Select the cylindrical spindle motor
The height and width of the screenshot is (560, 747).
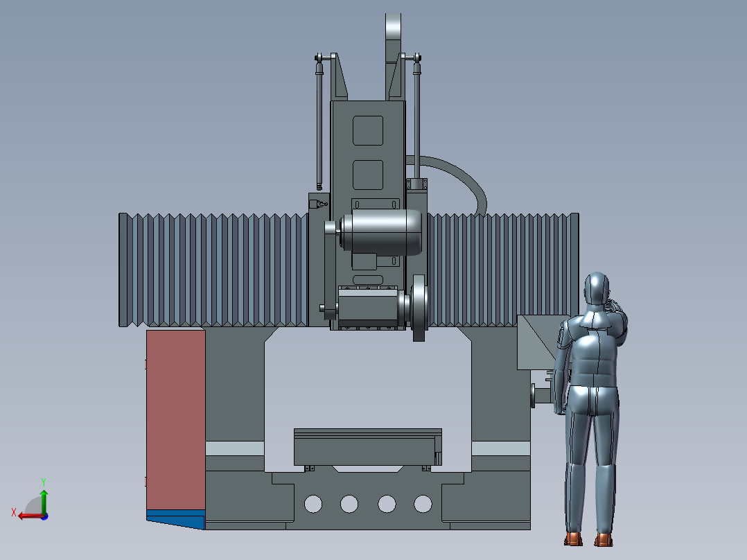click(x=381, y=232)
